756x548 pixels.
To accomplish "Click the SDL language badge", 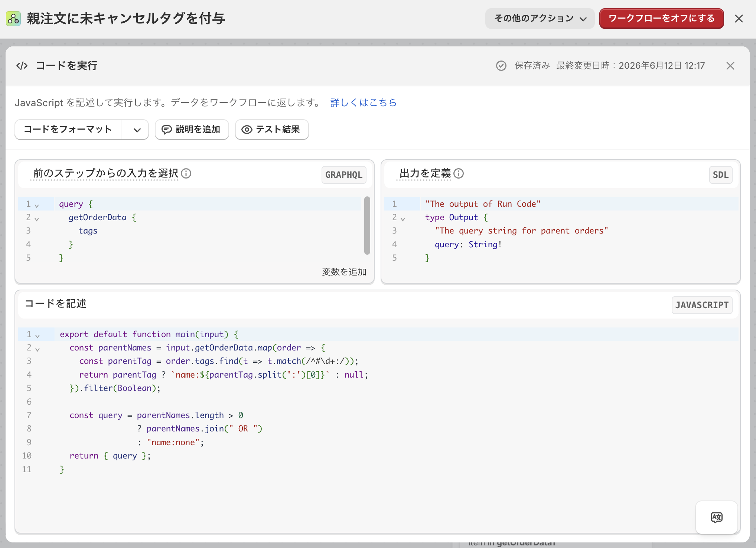I will pyautogui.click(x=720, y=175).
